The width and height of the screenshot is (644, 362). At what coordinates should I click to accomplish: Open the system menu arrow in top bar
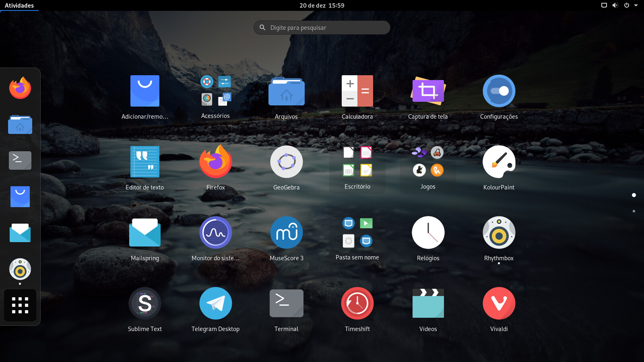coord(636,5)
